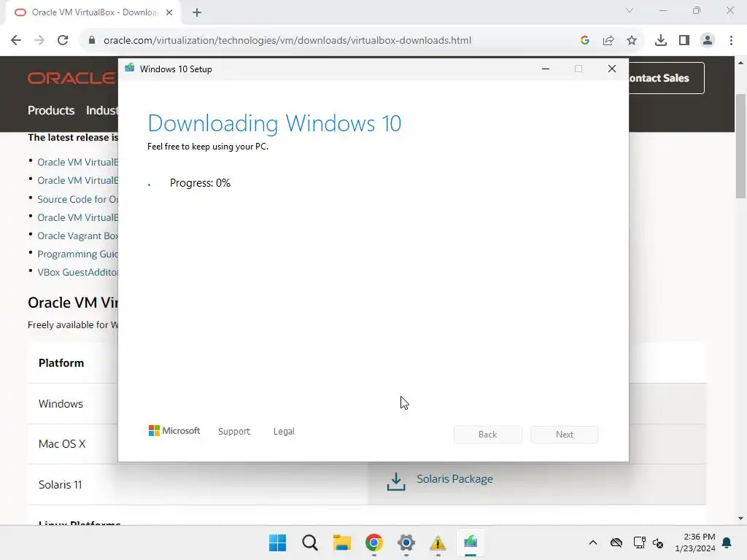Viewport: 747px width, 560px height.
Task: Open Programming Guide link
Action: tap(77, 254)
